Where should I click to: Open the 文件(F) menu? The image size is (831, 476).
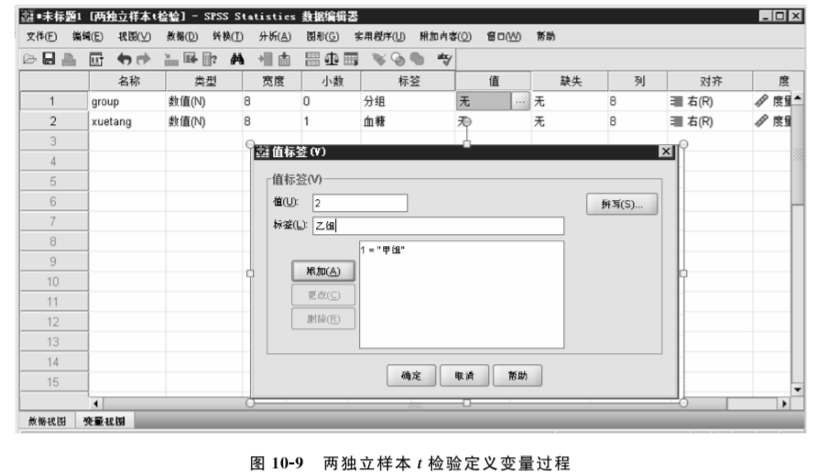(x=41, y=36)
